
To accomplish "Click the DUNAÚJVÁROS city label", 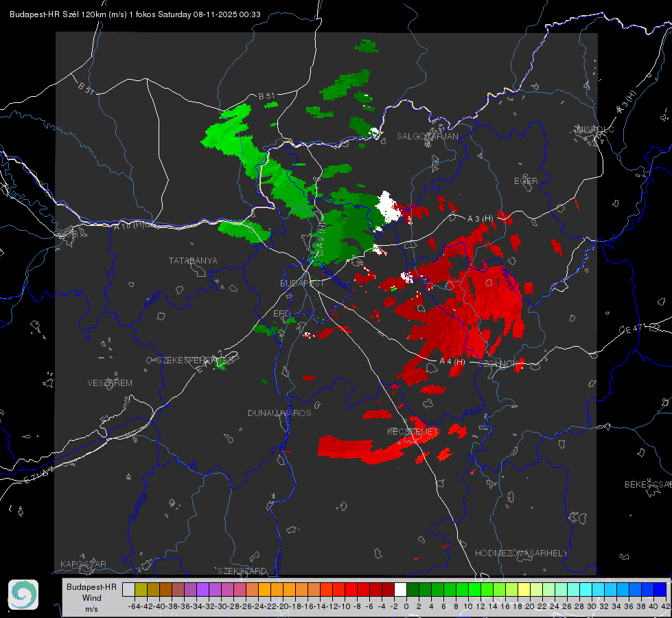I will 279,413.
